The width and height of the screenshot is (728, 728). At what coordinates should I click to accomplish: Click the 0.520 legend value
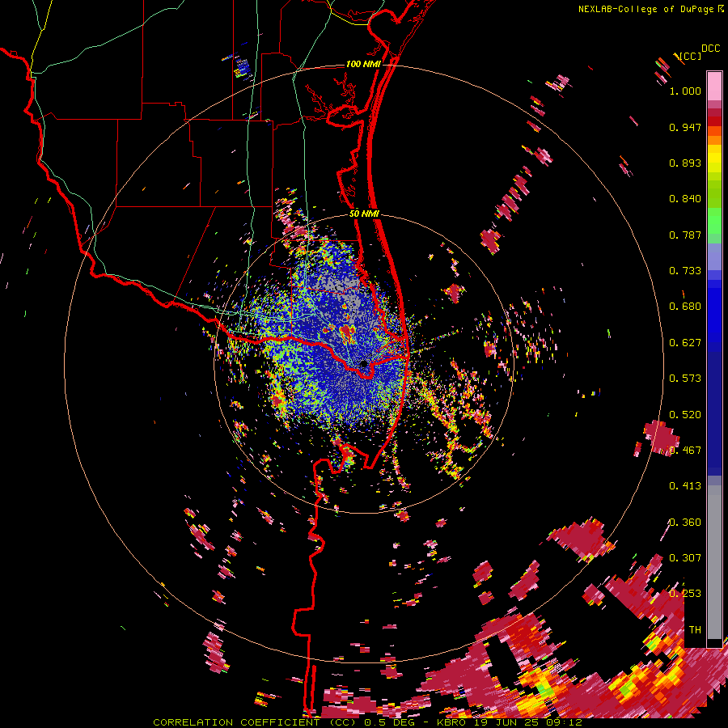point(685,414)
